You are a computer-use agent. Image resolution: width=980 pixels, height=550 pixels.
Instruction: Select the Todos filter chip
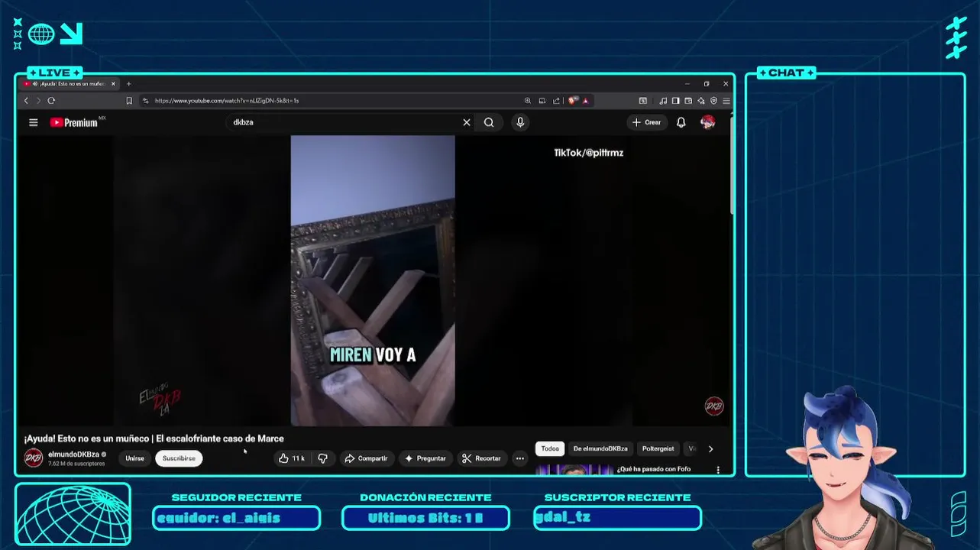[x=550, y=449]
